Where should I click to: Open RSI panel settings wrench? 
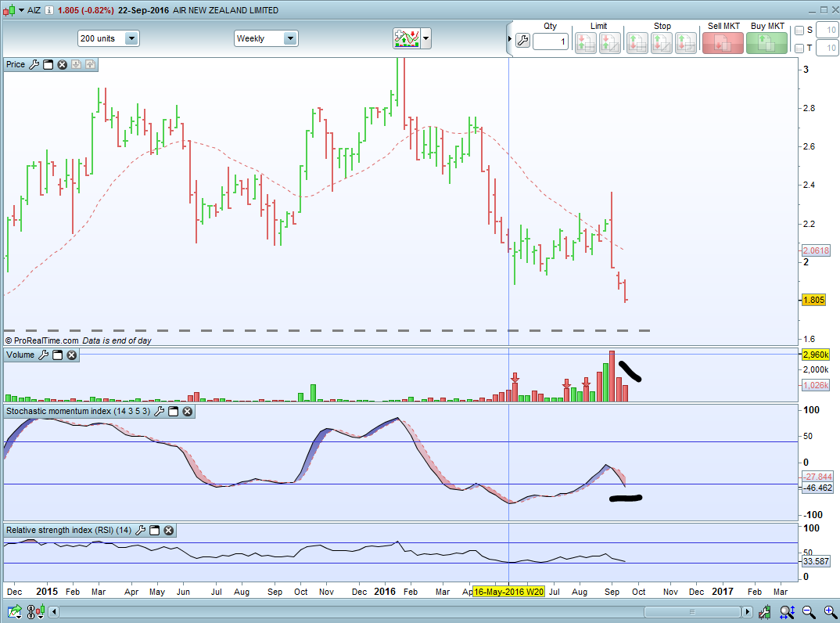tap(140, 530)
